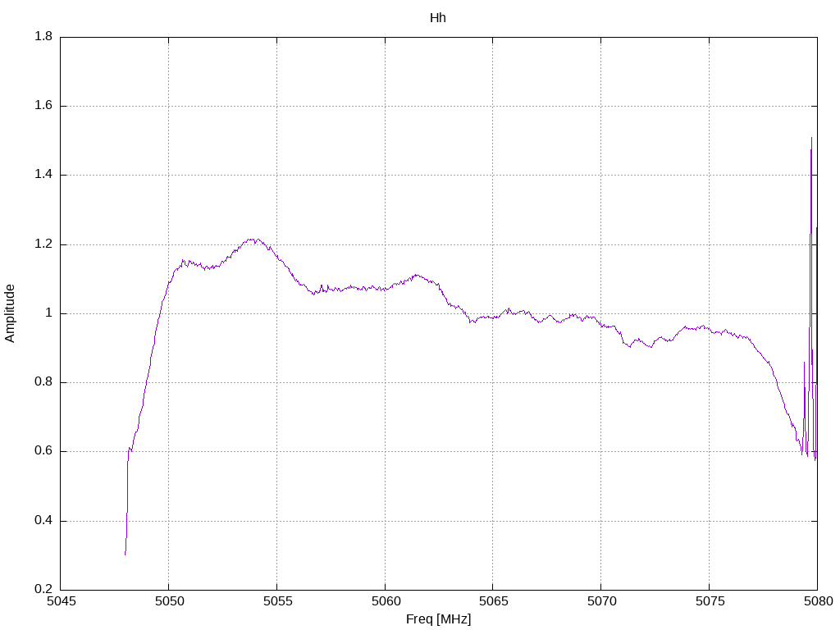Click the x-axis tick label 5055
The width and height of the screenshot is (840, 630).
click(x=277, y=601)
